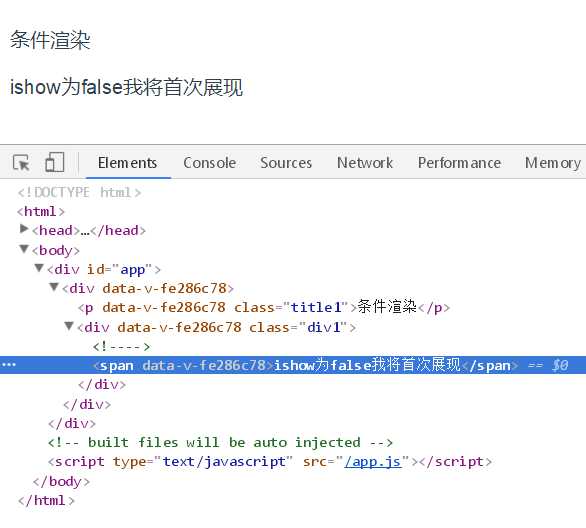
Task: Select the closing </body> tag row
Action: tap(61, 481)
